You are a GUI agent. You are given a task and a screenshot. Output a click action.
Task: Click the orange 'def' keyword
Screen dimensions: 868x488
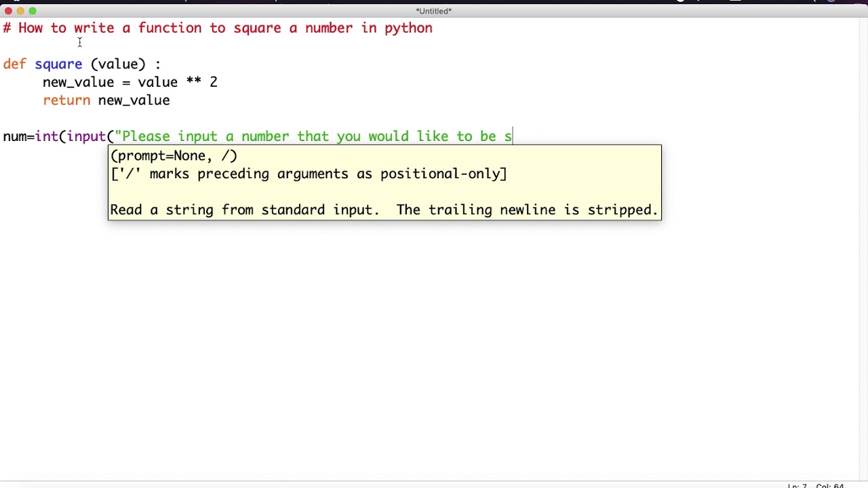(14, 64)
